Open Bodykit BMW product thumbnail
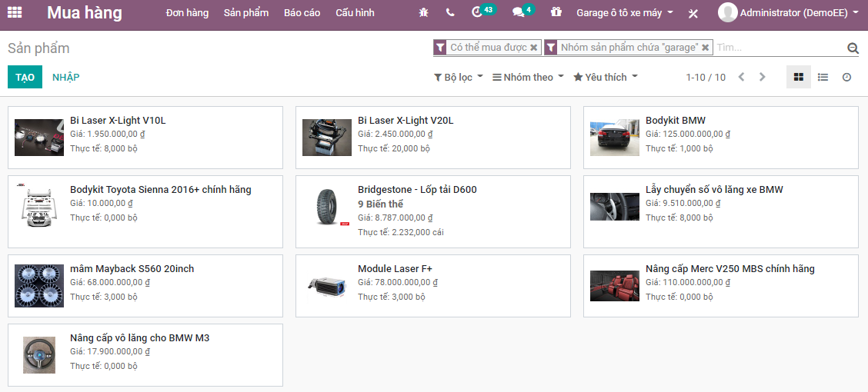The height and width of the screenshot is (392, 868). [x=615, y=138]
